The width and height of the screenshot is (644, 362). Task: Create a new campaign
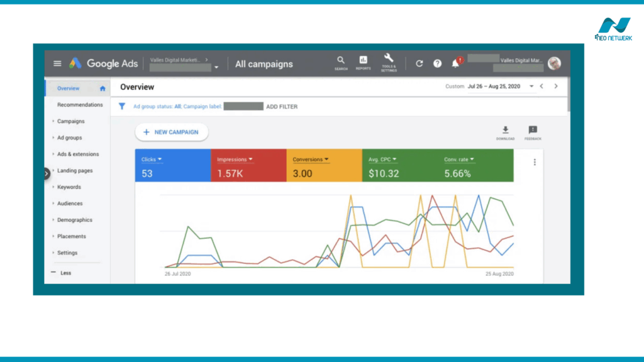171,132
